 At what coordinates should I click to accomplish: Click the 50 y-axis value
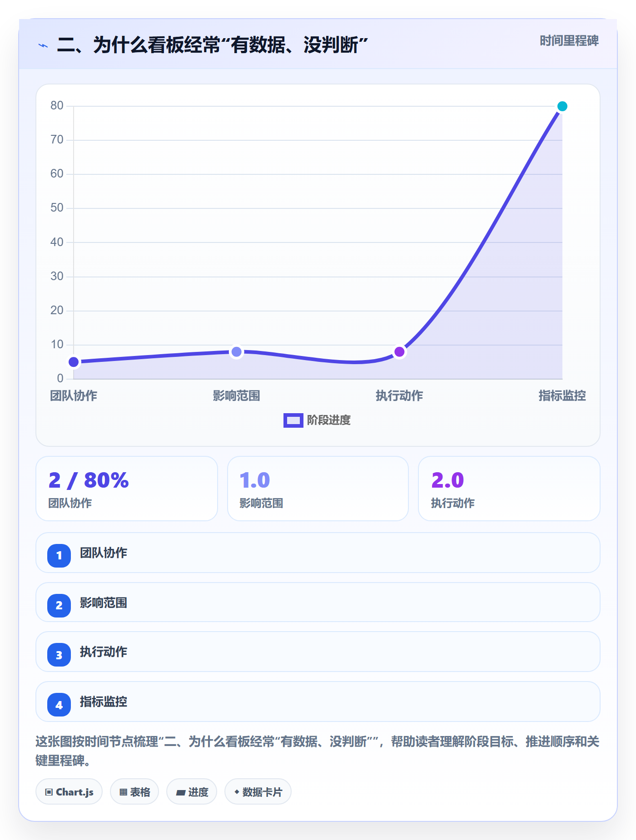tap(57, 208)
